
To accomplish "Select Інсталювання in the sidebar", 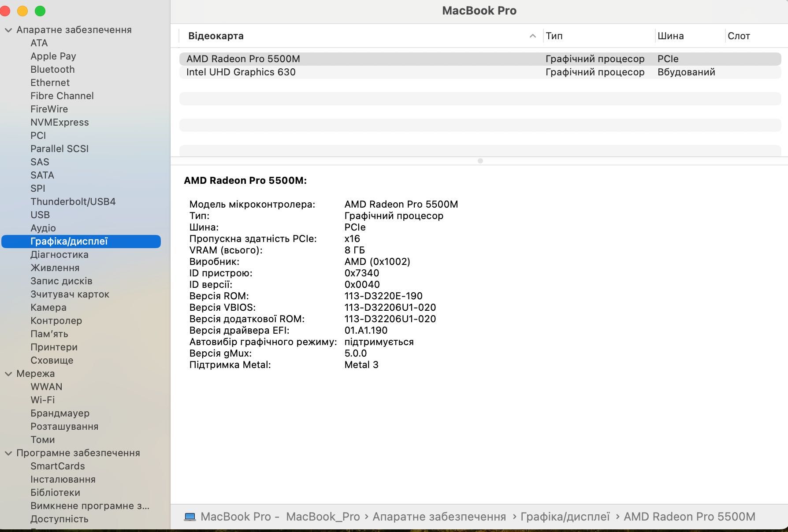I will pyautogui.click(x=63, y=480).
